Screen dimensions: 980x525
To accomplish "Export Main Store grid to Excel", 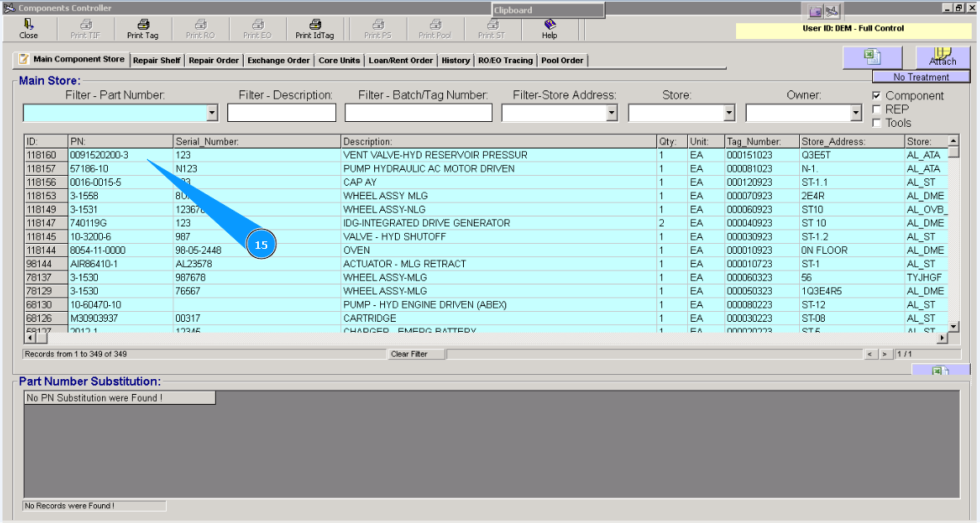I will tap(872, 57).
